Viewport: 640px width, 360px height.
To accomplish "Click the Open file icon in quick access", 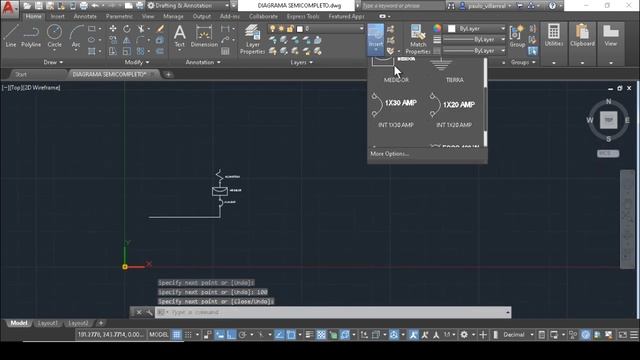I will 27,6.
